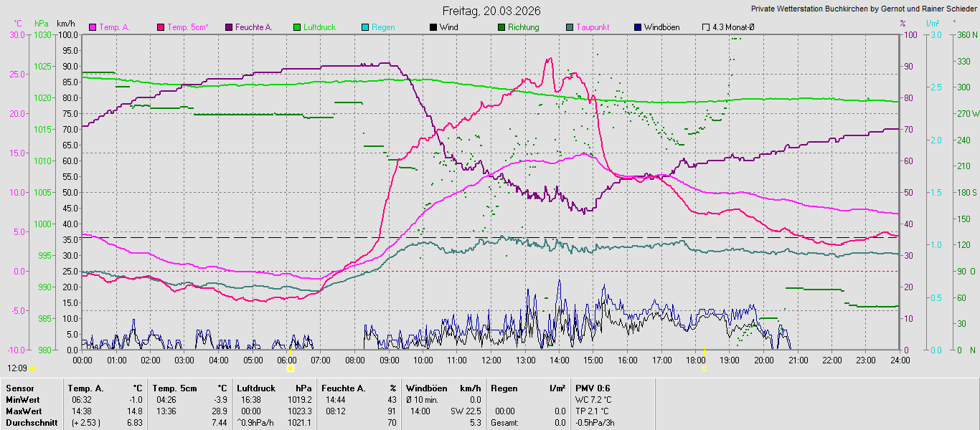Click the Private Wetterstation Buchkirchen credit text
980x430 pixels.
pos(863,9)
